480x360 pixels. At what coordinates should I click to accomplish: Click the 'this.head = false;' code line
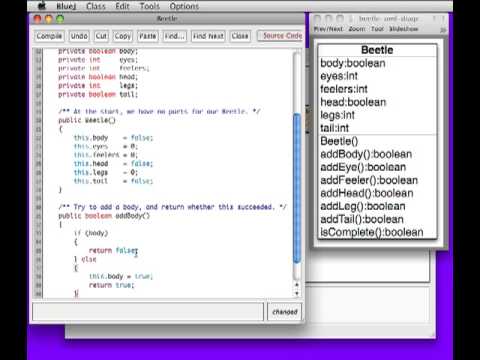[113, 164]
